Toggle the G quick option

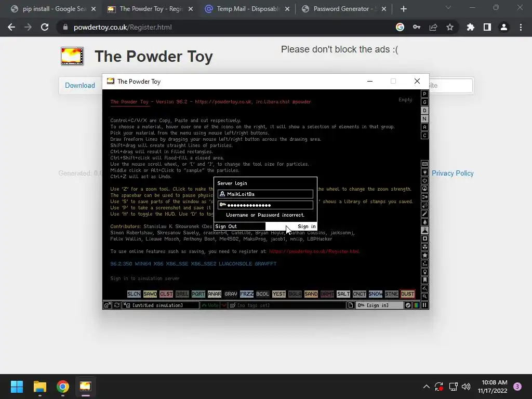(x=424, y=102)
